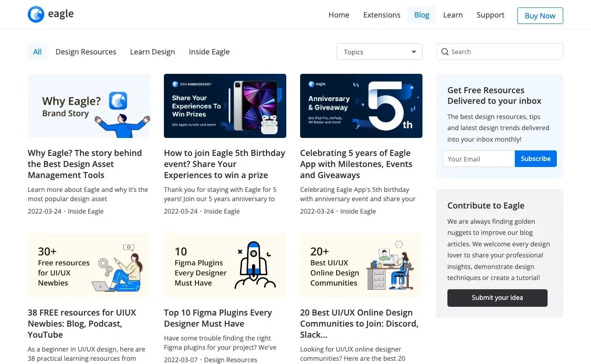Viewport: 591px width, 364px height.
Task: Open the 20+ Best UI/UX Communities thumbnail
Action: click(361, 265)
